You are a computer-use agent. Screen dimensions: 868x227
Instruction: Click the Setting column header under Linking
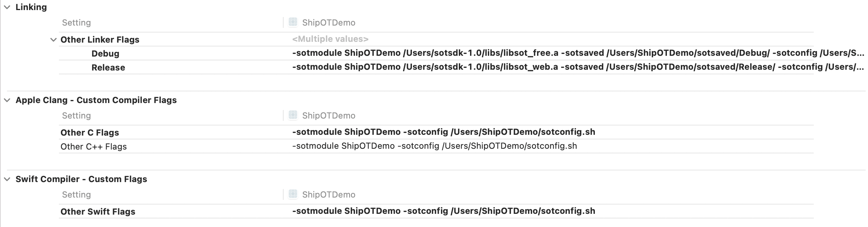coord(76,22)
